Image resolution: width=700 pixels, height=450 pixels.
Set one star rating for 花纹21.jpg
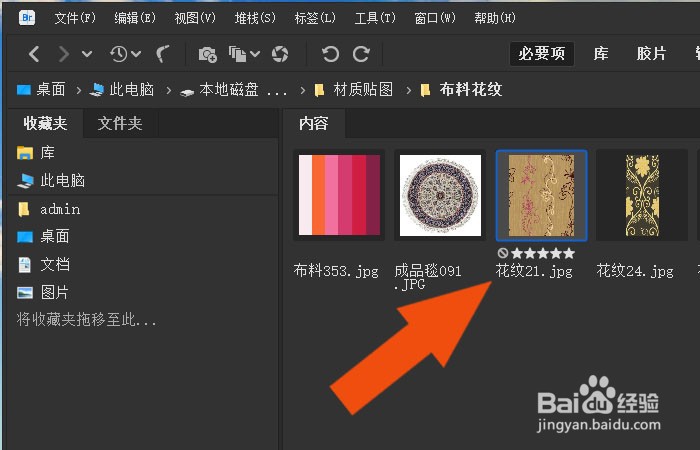coord(517,254)
